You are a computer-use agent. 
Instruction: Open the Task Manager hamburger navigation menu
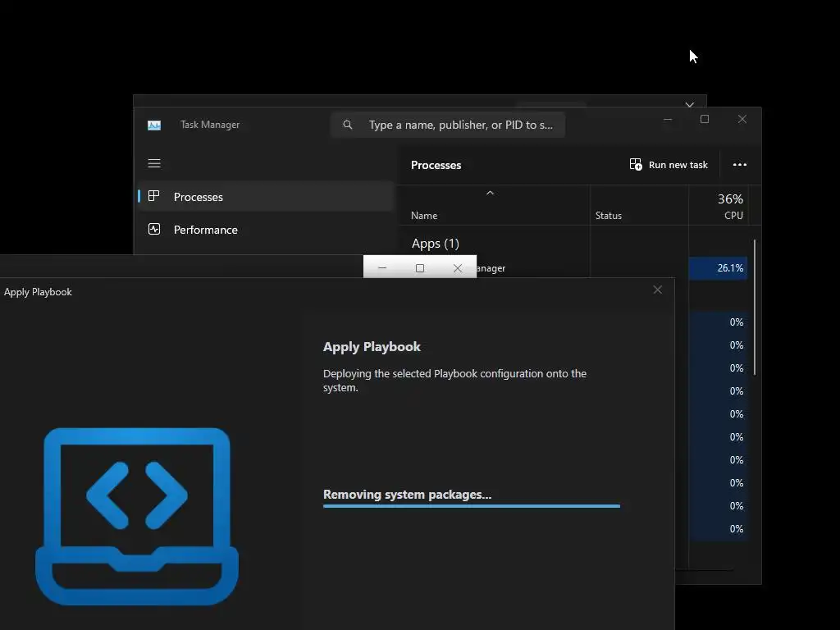click(x=154, y=163)
